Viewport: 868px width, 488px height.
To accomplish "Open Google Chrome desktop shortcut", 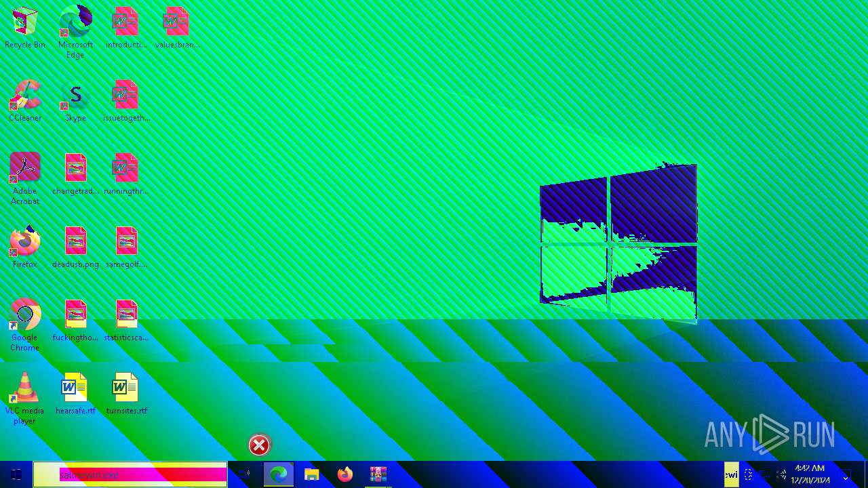I will tap(25, 325).
